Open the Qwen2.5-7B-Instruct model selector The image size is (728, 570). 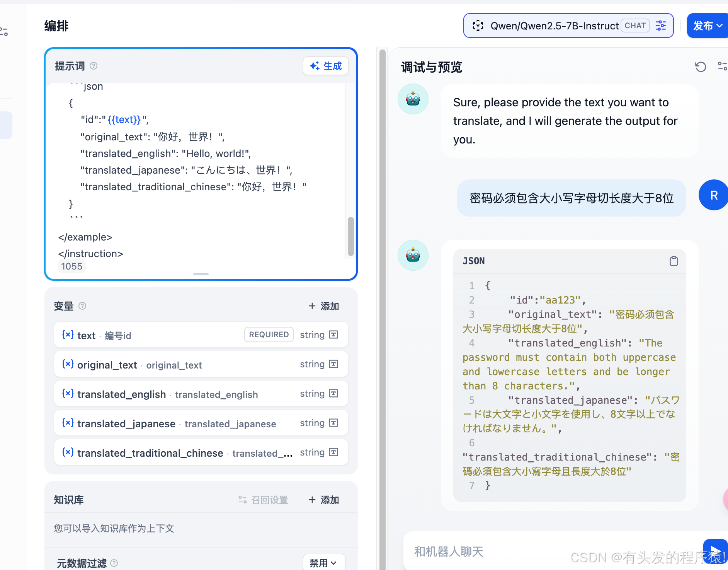pyautogui.click(x=568, y=26)
